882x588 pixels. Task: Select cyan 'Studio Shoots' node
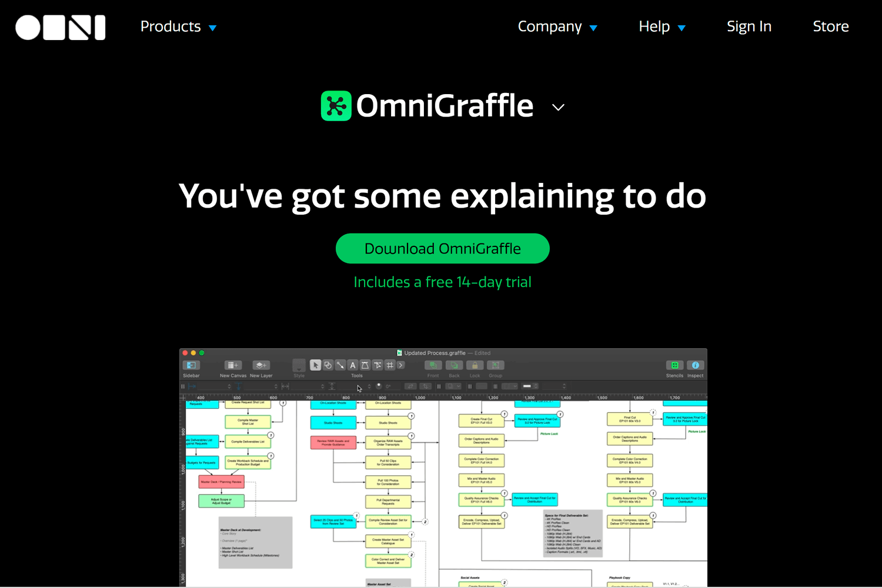coord(333,423)
